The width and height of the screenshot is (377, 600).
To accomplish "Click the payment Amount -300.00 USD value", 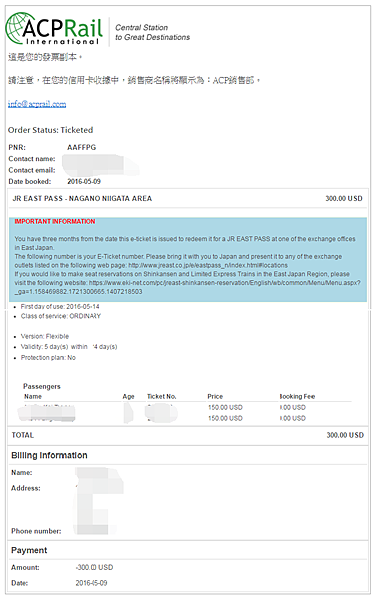I will pos(94,567).
